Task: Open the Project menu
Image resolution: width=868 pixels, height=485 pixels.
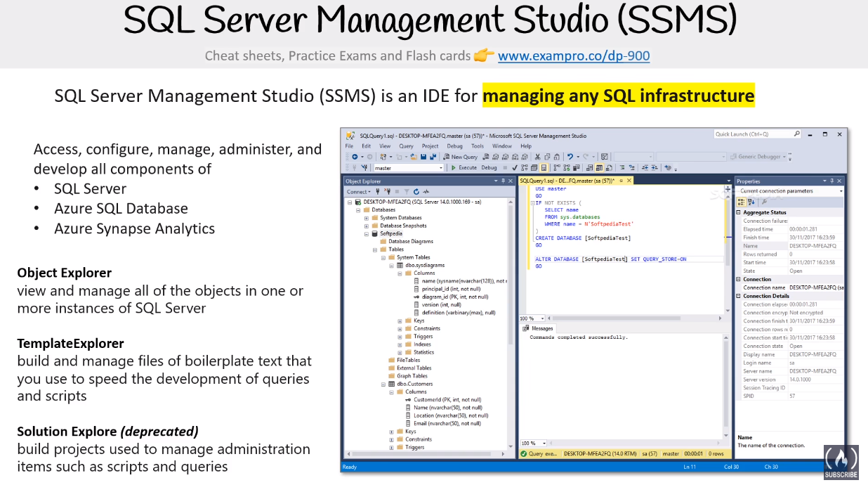Action: tap(430, 146)
